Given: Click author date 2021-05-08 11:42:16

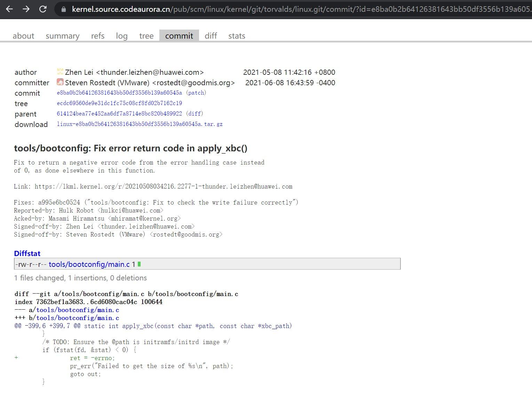Looking at the screenshot, I should point(289,72).
